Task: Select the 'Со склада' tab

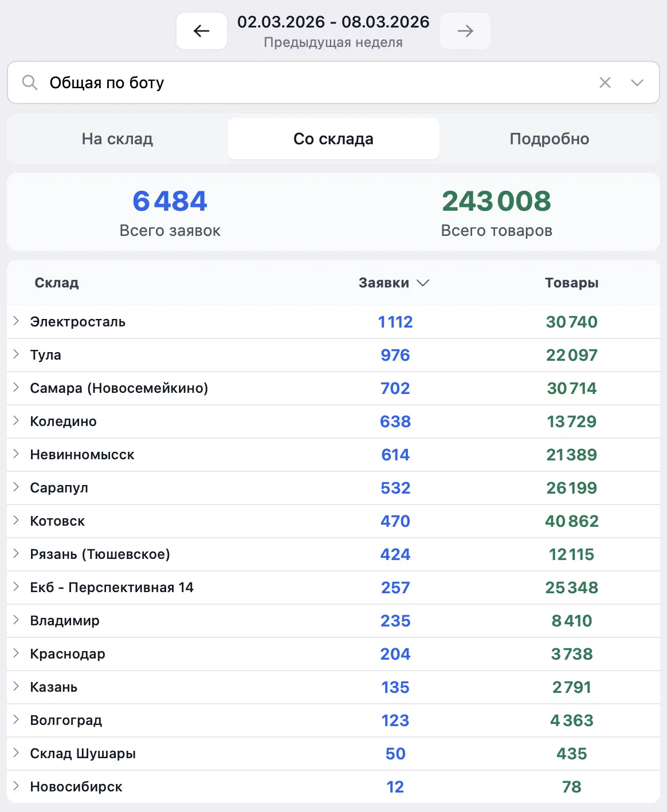Action: (x=333, y=139)
